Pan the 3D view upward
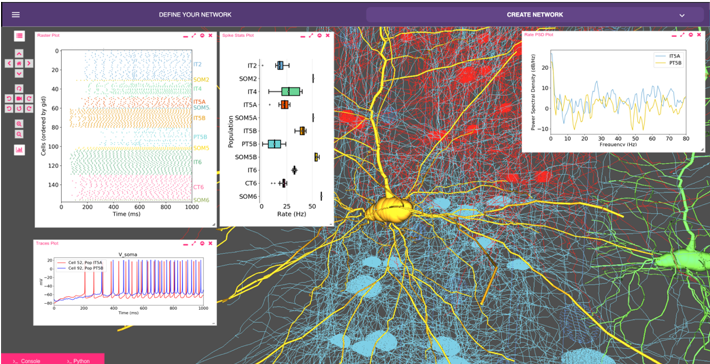This screenshot has width=710, height=364. point(19,53)
